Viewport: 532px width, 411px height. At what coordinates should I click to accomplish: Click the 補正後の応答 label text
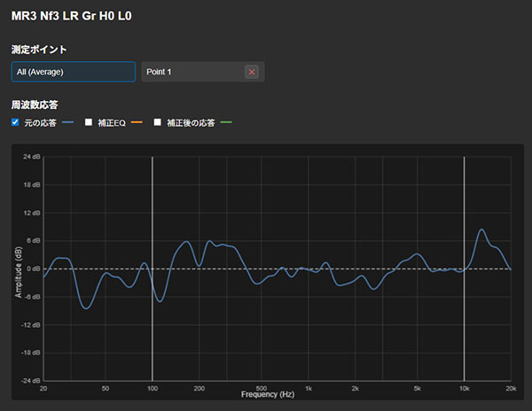191,123
